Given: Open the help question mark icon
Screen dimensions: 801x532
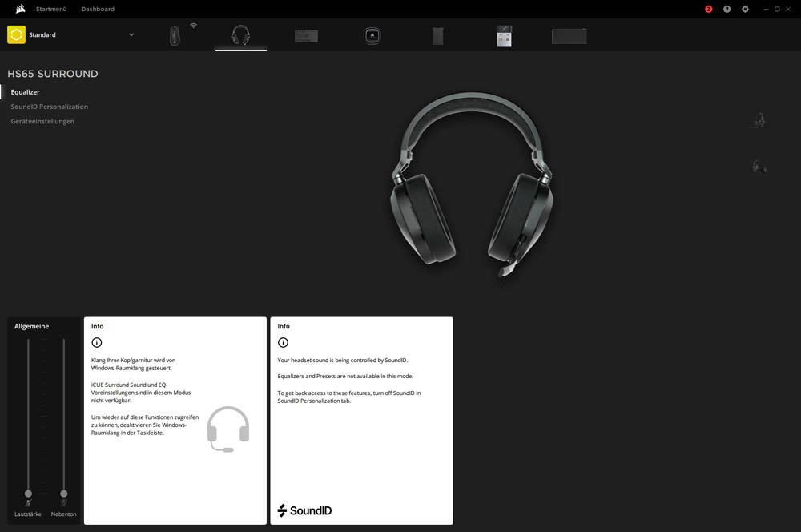Looking at the screenshot, I should [727, 9].
